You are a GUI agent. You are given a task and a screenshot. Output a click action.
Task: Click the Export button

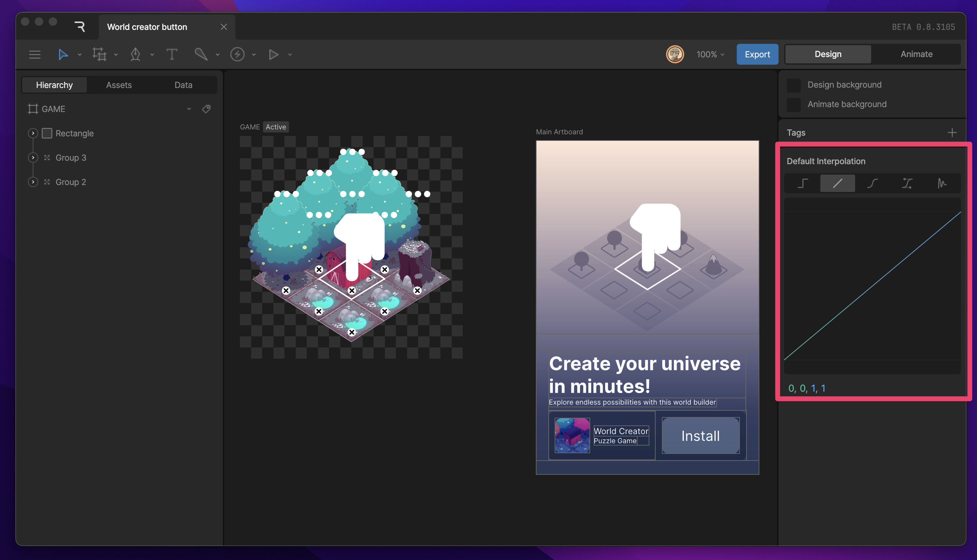(x=757, y=54)
